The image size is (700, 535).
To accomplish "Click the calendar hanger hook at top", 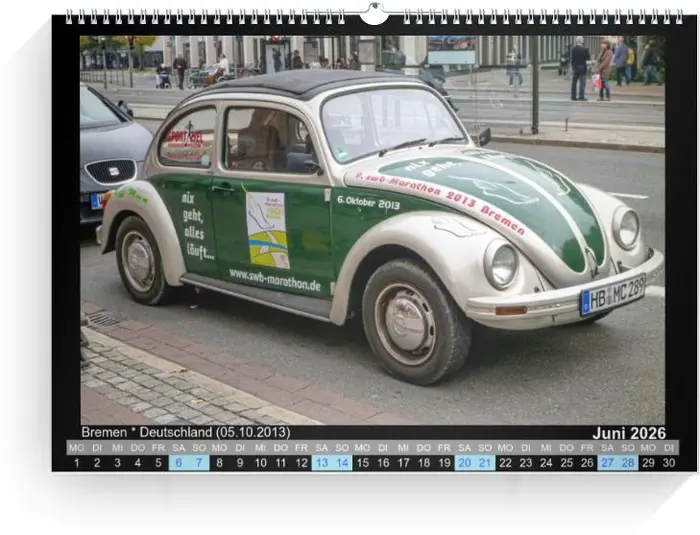I will (x=373, y=14).
